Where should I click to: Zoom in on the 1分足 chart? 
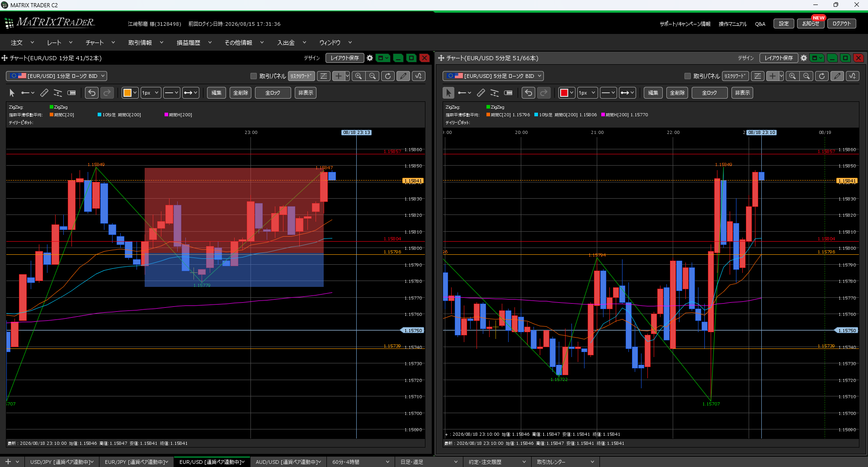pyautogui.click(x=359, y=76)
